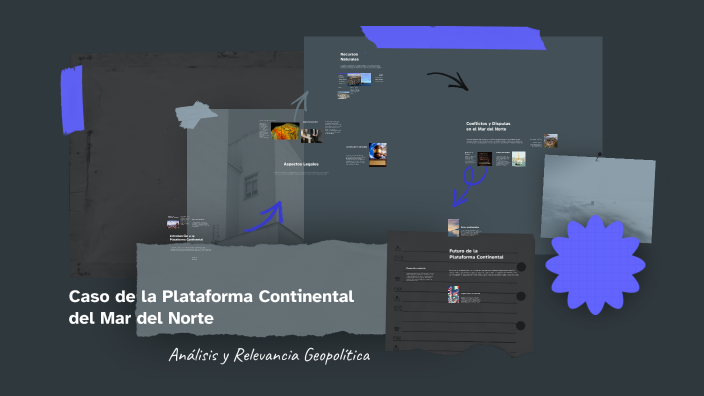Open the small image above Introducción heading
The height and width of the screenshot is (396, 704).
click(173, 224)
